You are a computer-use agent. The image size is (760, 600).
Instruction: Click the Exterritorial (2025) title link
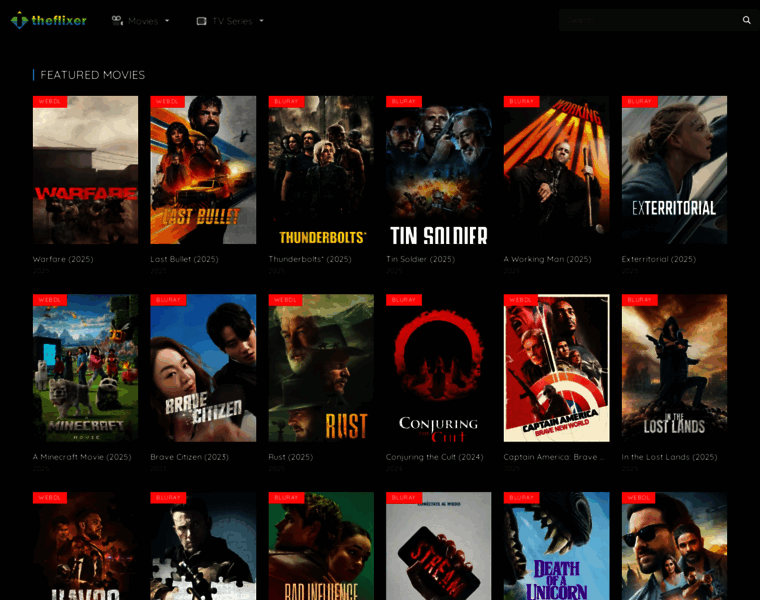[659, 259]
